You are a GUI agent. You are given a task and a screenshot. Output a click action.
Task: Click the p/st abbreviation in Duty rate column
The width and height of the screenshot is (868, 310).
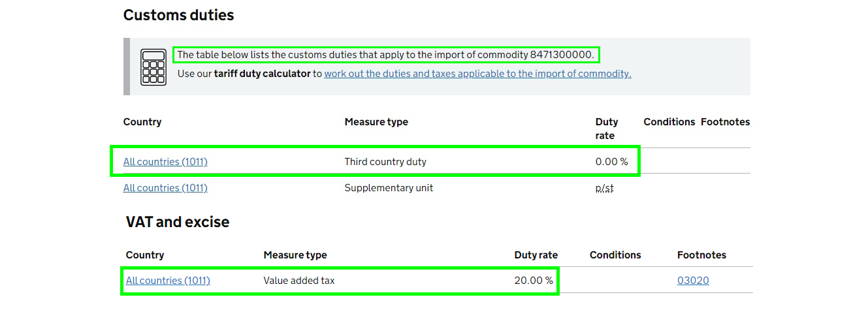(x=605, y=188)
